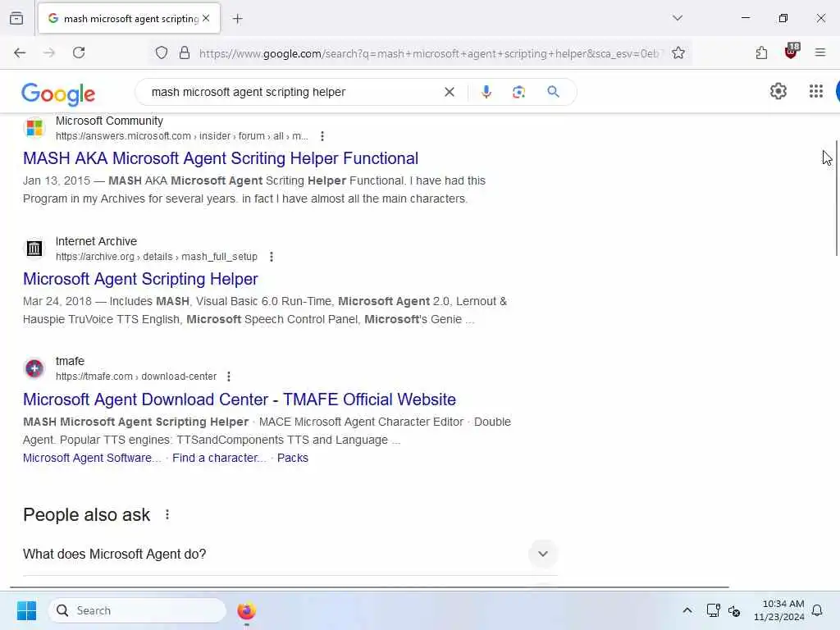The height and width of the screenshot is (630, 840).
Task: Open more options for Internet Archive result
Action: [x=272, y=257]
